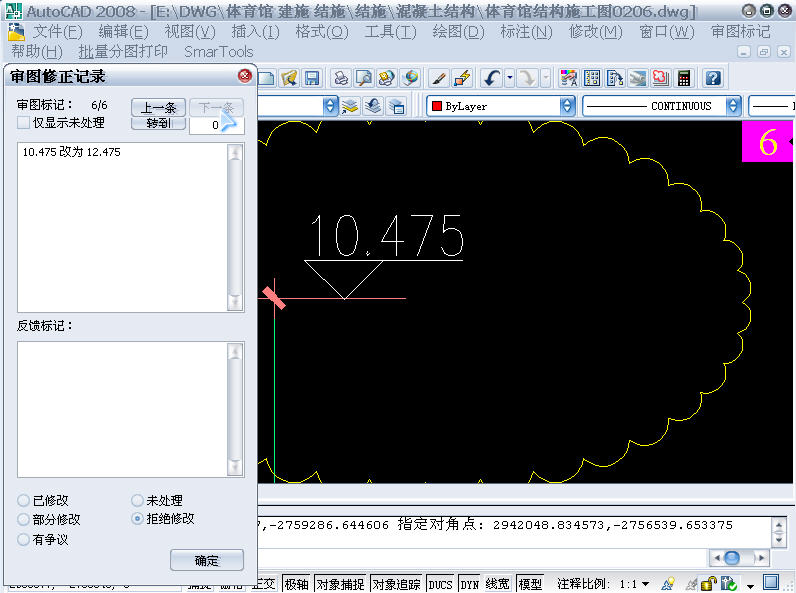
Task: Open Plot Preview magnifier icon
Action: [x=363, y=78]
